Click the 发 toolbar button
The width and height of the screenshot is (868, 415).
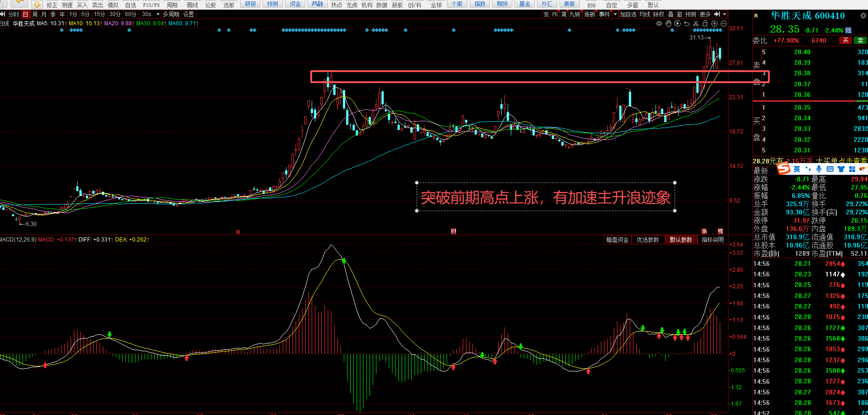click(x=546, y=14)
